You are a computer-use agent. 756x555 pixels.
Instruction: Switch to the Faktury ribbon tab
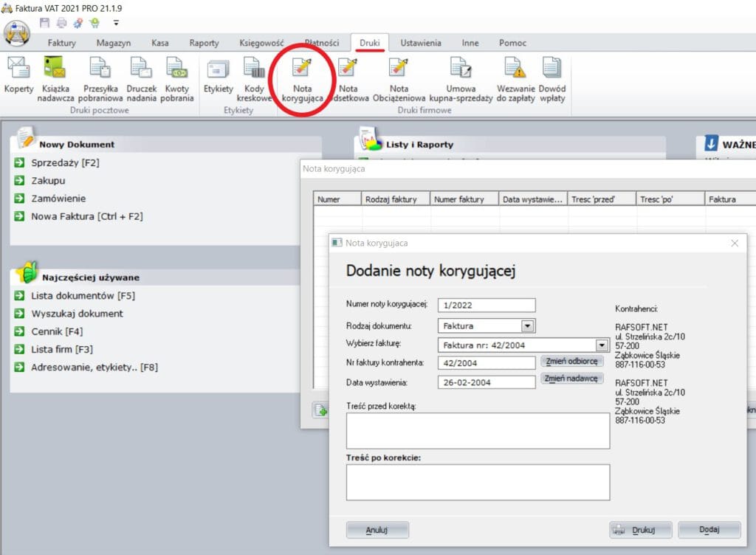pyautogui.click(x=62, y=43)
